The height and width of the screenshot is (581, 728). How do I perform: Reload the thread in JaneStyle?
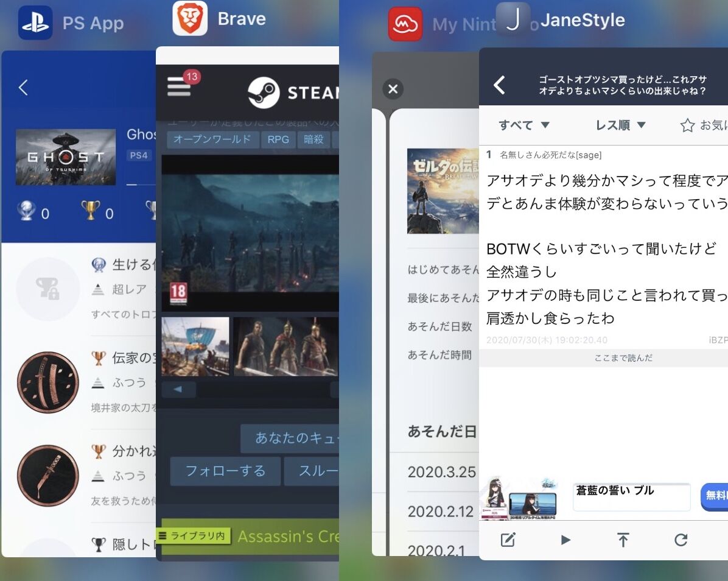pos(681,540)
